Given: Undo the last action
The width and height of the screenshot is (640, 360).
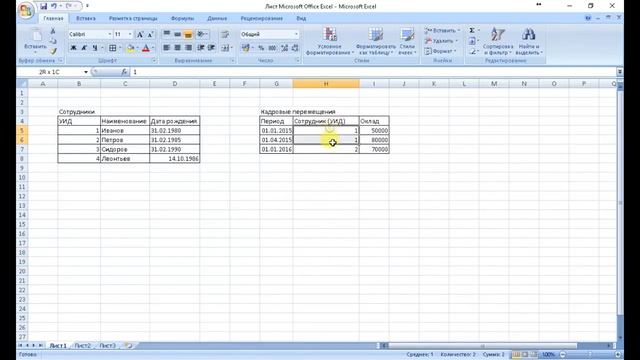Looking at the screenshot, I should pos(53,6).
